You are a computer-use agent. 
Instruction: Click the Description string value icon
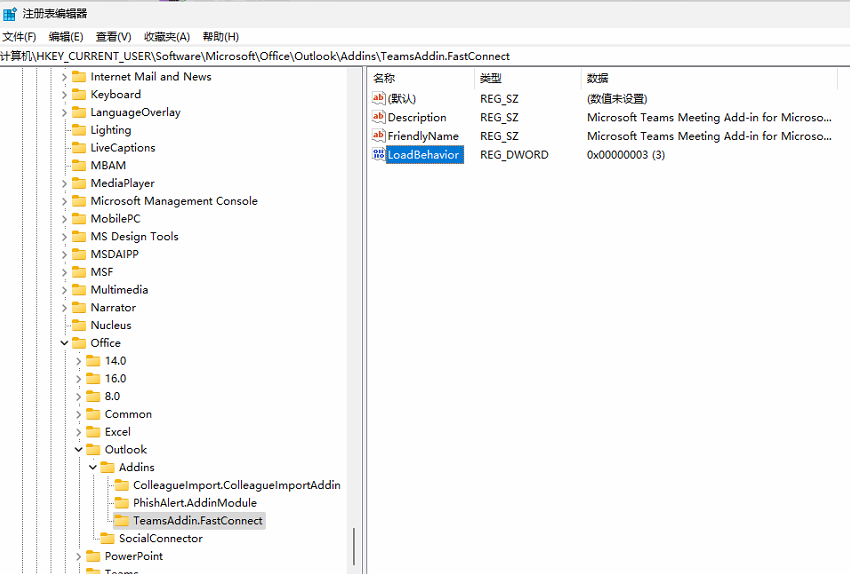(378, 117)
